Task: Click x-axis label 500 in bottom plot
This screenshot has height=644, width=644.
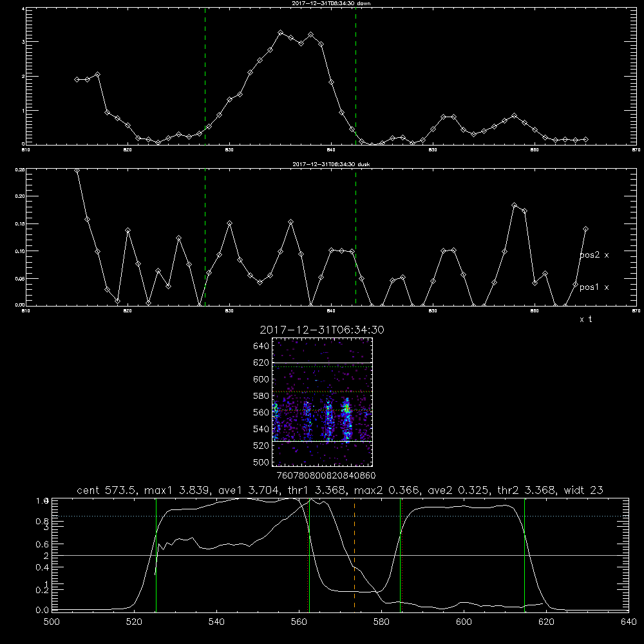Action: tap(52, 622)
